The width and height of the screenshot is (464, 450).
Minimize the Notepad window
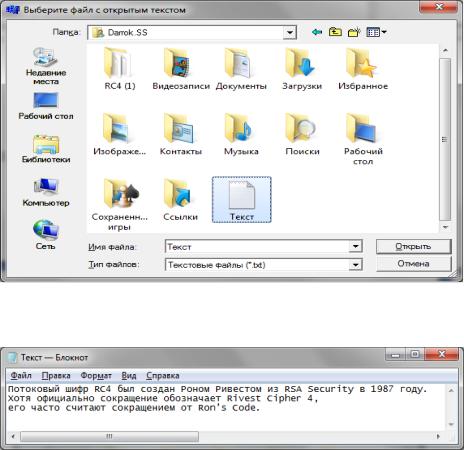tap(395, 355)
